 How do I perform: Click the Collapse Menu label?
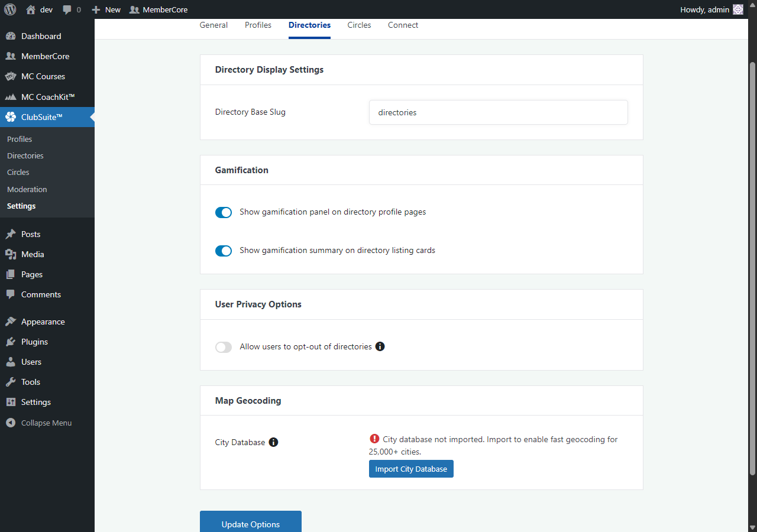[46, 423]
